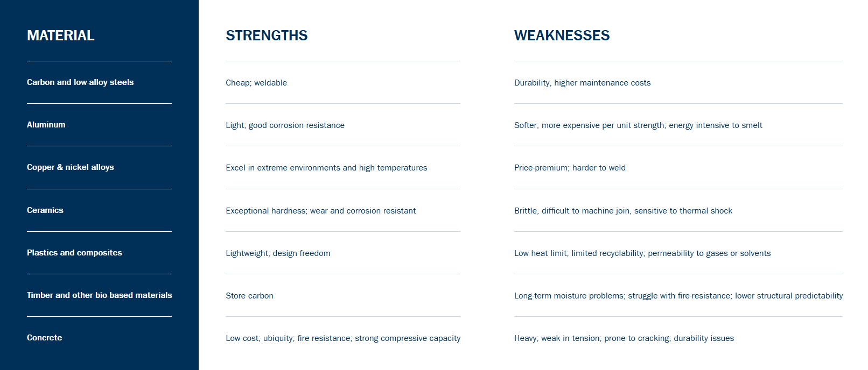Click the STRENGTHS column heading
Image resolution: width=868 pixels, height=370 pixels.
pyautogui.click(x=267, y=35)
